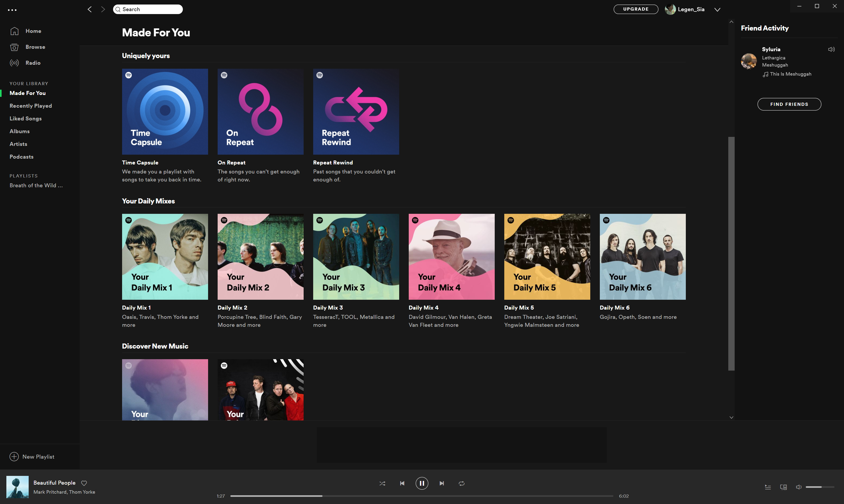Open Home in the sidebar
Viewport: 844px width, 504px height.
(x=33, y=31)
